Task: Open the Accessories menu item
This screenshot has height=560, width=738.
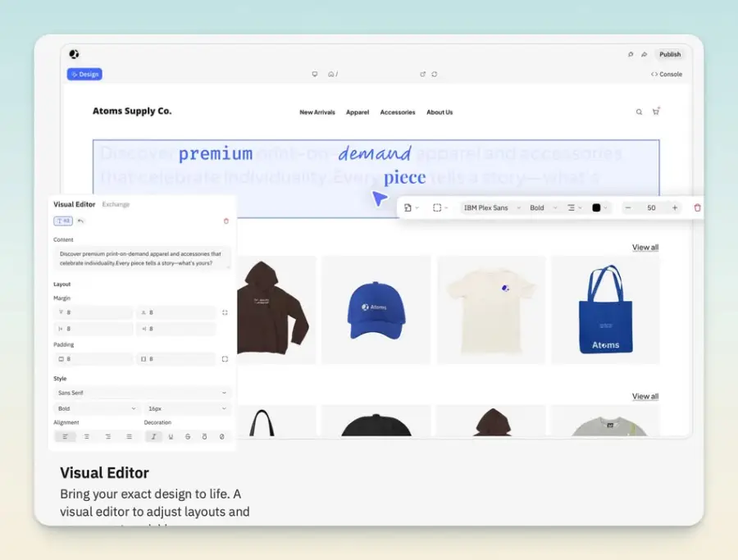Action: pos(398,112)
